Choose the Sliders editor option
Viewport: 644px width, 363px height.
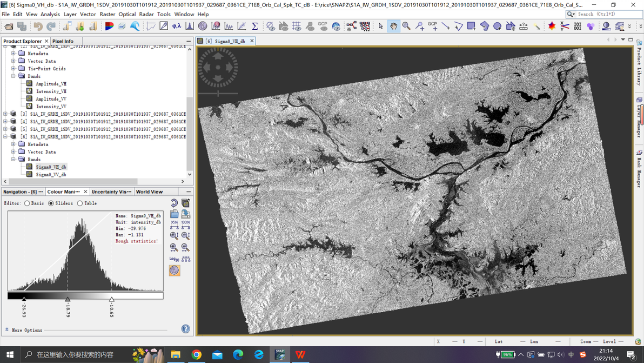[x=51, y=203]
